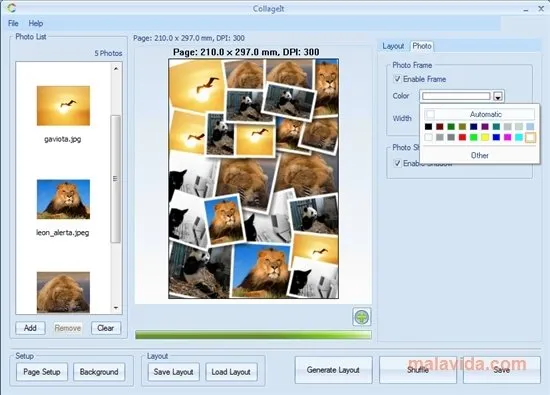Click the frame color preview field

(x=456, y=96)
